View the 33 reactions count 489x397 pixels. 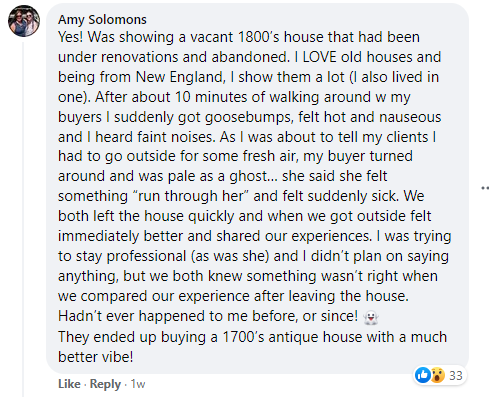tap(456, 376)
